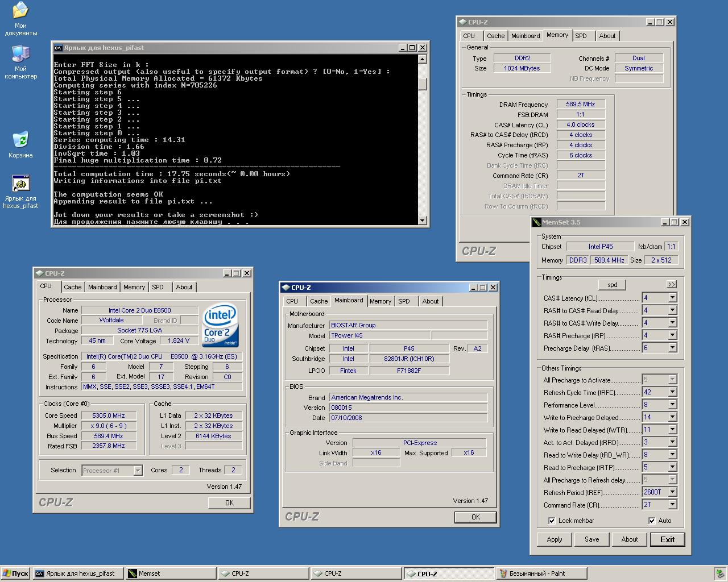Open Act. to Act. Delayed (tRRD) dropdown
Screen dimensions: 728x582
point(672,442)
